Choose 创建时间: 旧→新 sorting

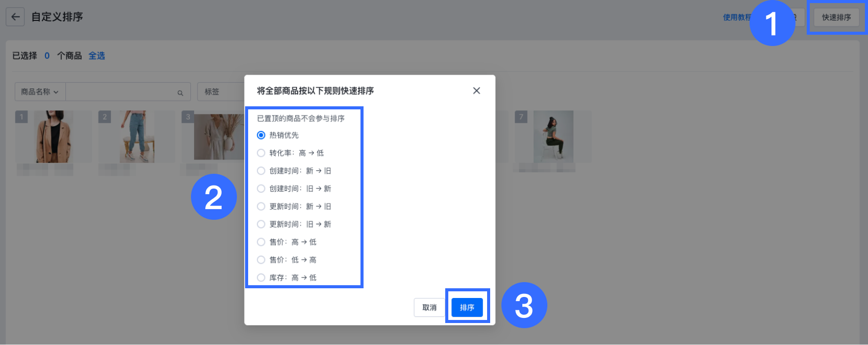click(x=261, y=189)
